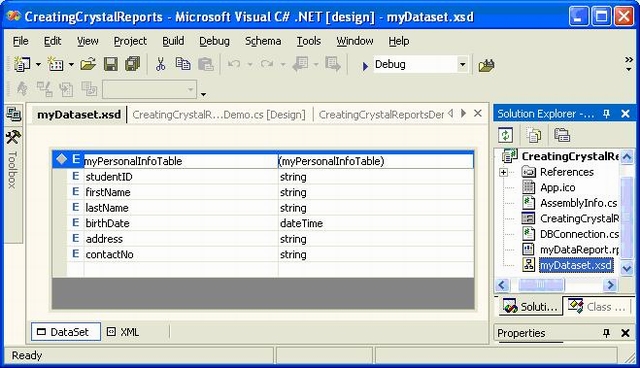This screenshot has height=368, width=640.
Task: Open the Window menu
Action: click(x=355, y=41)
